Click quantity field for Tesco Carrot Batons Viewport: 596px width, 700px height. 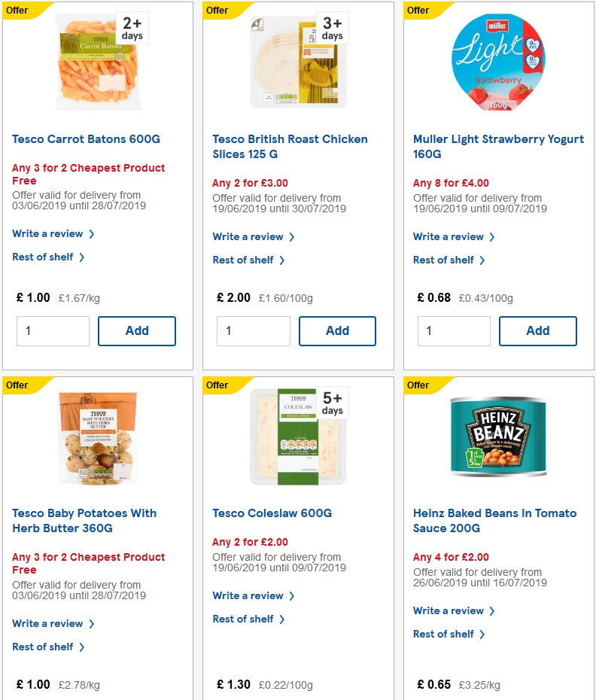click(53, 330)
